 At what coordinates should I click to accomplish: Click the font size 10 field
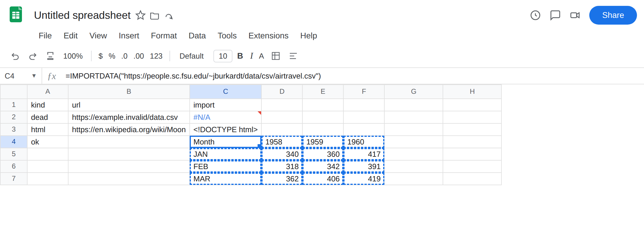pyautogui.click(x=223, y=56)
